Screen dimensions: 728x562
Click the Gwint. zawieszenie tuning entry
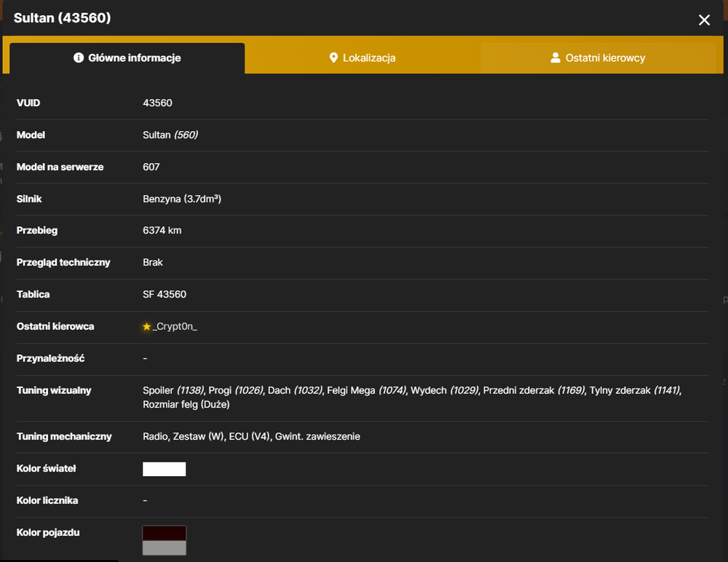pos(317,437)
